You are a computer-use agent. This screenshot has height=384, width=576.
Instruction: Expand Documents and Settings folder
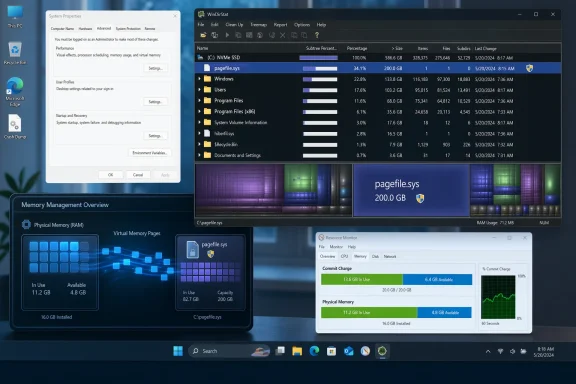pos(199,155)
